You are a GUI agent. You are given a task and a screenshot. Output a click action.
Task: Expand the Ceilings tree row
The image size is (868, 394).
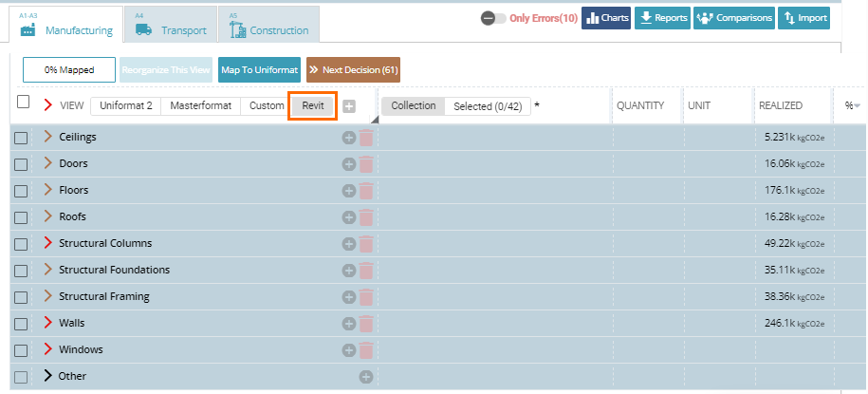tap(48, 138)
